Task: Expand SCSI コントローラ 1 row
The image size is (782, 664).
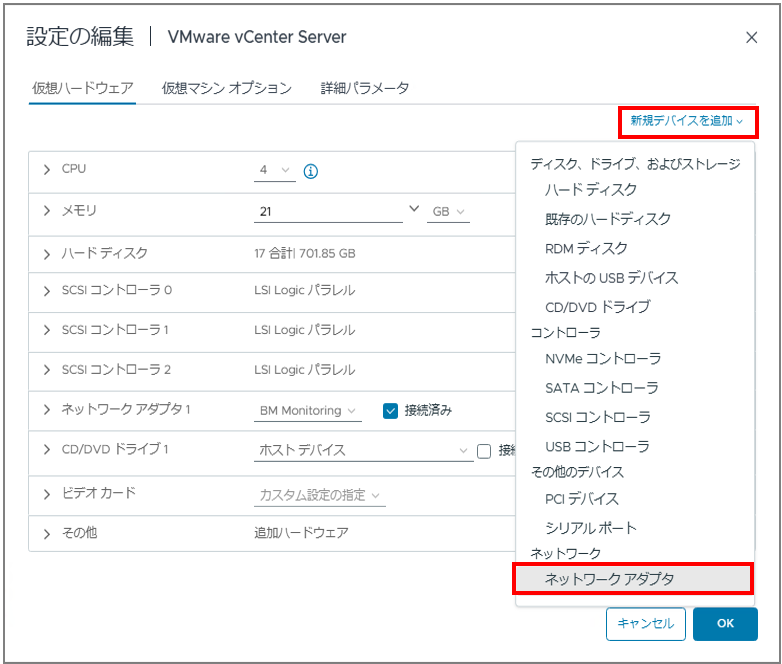Action: [47, 330]
